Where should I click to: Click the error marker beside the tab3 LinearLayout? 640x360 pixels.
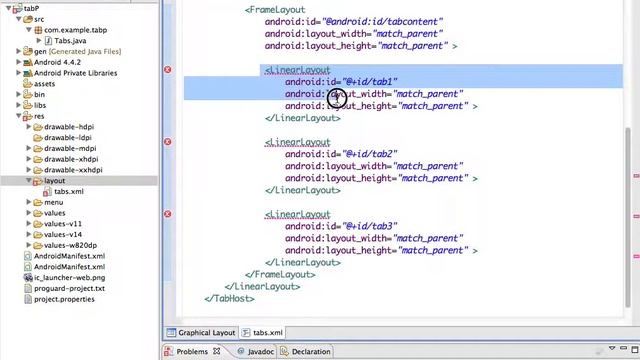(x=168, y=214)
